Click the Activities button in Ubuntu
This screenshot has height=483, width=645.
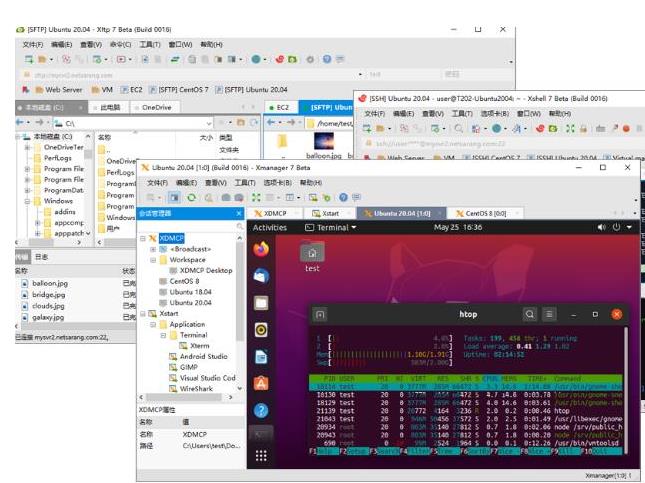(x=270, y=227)
